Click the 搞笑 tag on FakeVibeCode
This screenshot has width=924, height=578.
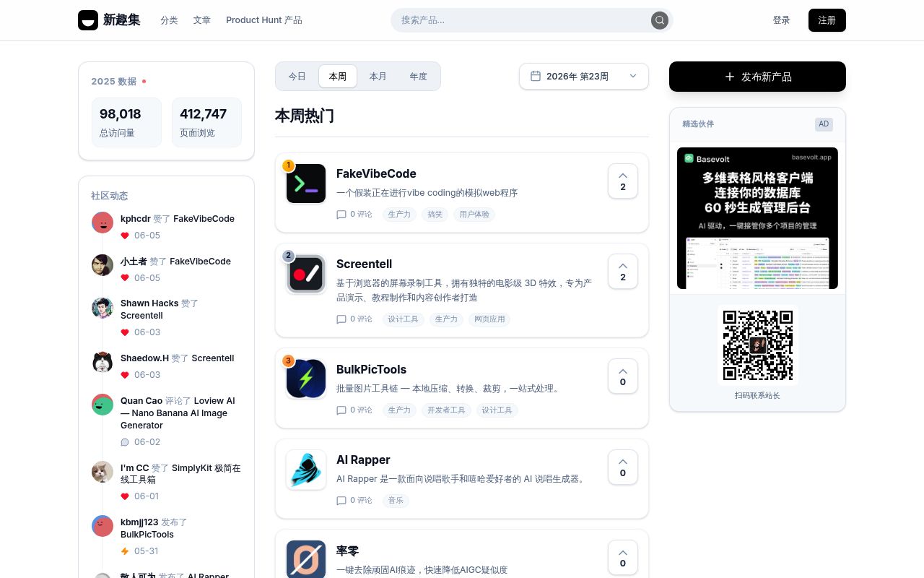tap(435, 215)
